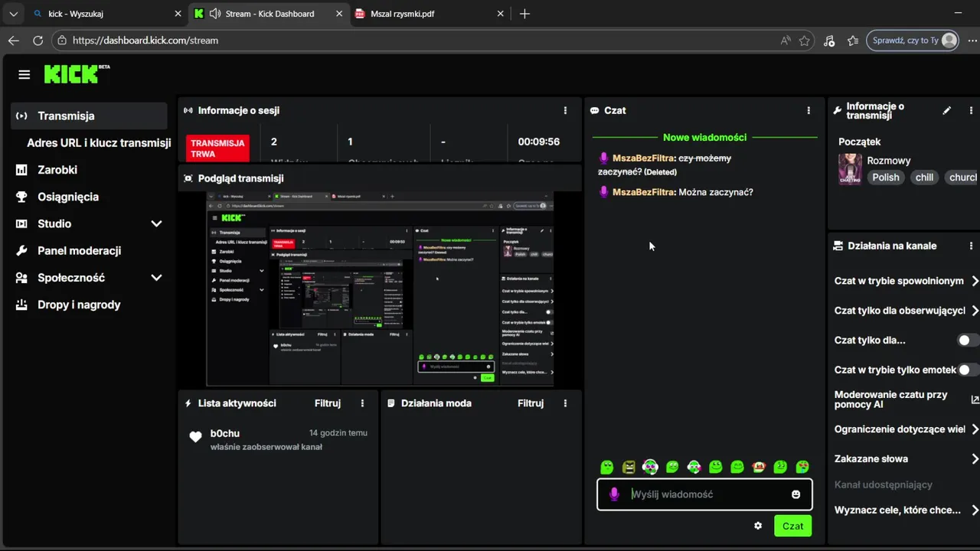Click Filtruj in Działania moda
Image resolution: width=980 pixels, height=551 pixels.
(x=531, y=403)
